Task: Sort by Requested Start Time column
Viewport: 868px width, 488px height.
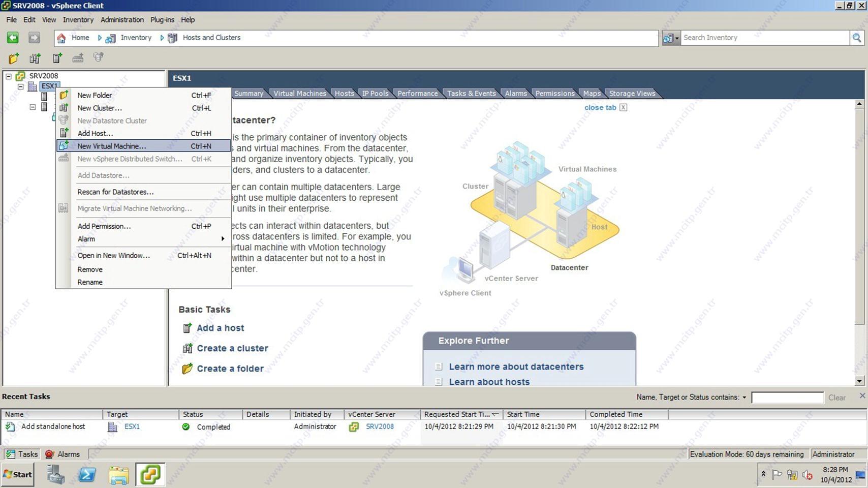Action: coord(461,414)
